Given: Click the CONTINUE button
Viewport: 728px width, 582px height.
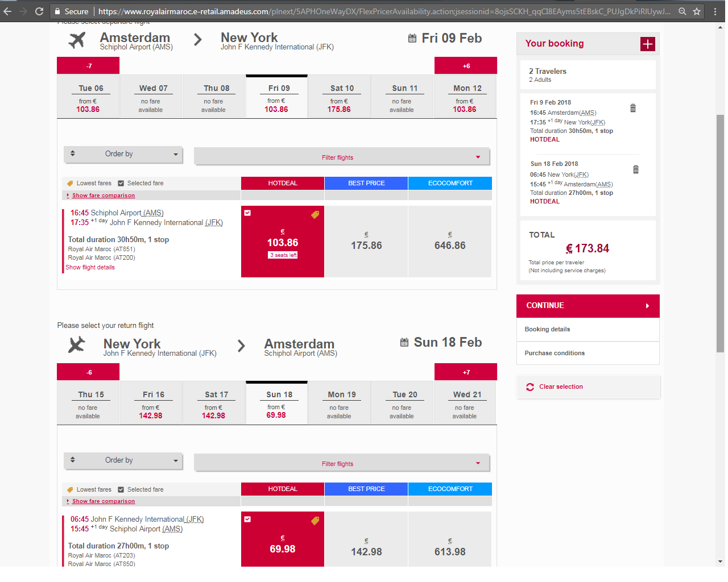Looking at the screenshot, I should pos(588,306).
